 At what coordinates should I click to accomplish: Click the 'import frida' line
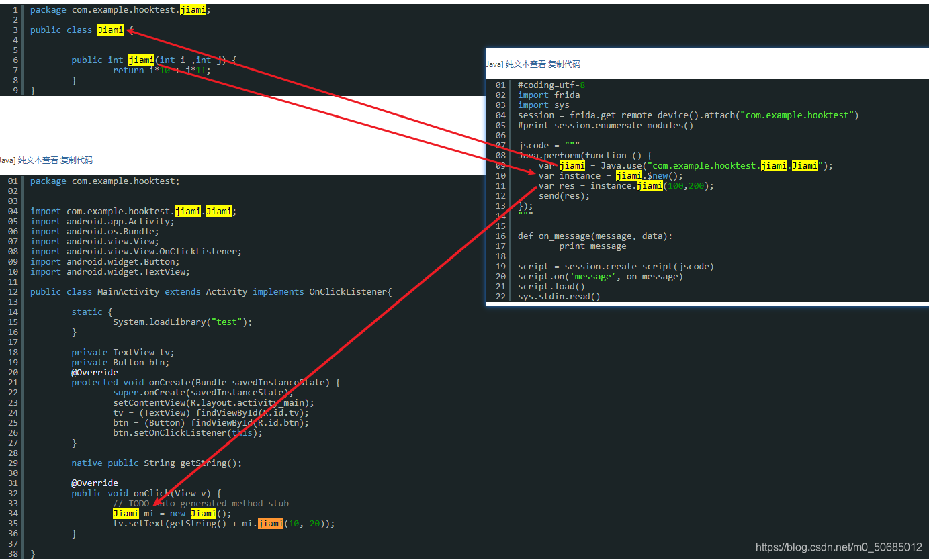click(x=549, y=95)
